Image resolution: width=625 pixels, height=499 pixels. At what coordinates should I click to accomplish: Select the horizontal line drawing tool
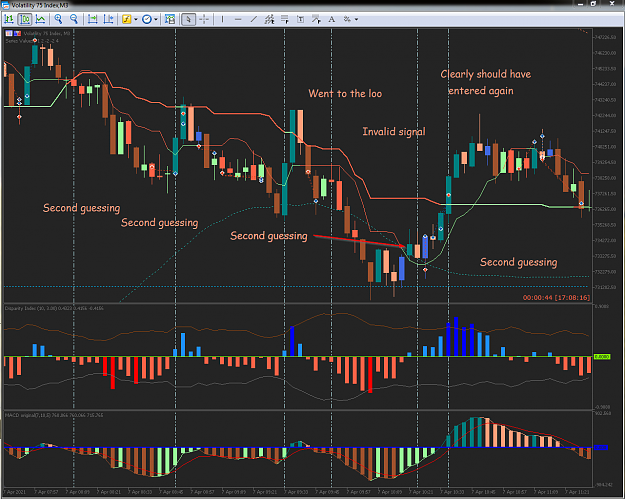pyautogui.click(x=238, y=19)
